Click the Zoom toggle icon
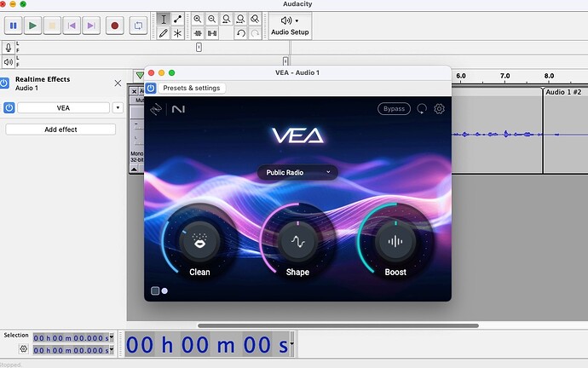This screenshot has height=368, width=588. click(255, 19)
